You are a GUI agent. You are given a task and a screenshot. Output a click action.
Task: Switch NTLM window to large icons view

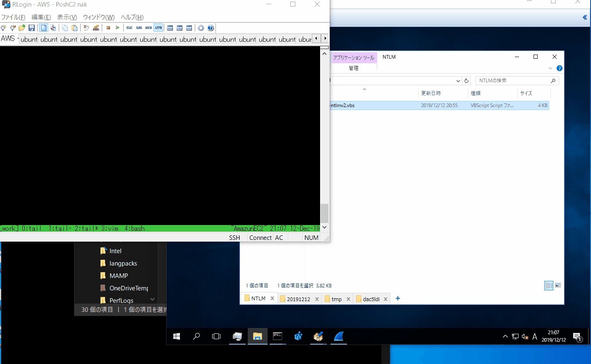coord(558,285)
